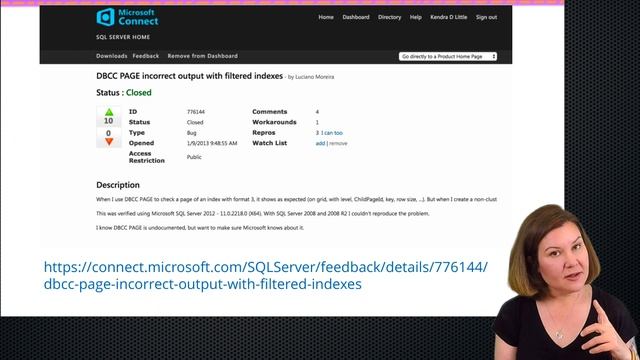Open the Dashboard nav link
Viewport: 640px width, 360px height.
click(356, 17)
